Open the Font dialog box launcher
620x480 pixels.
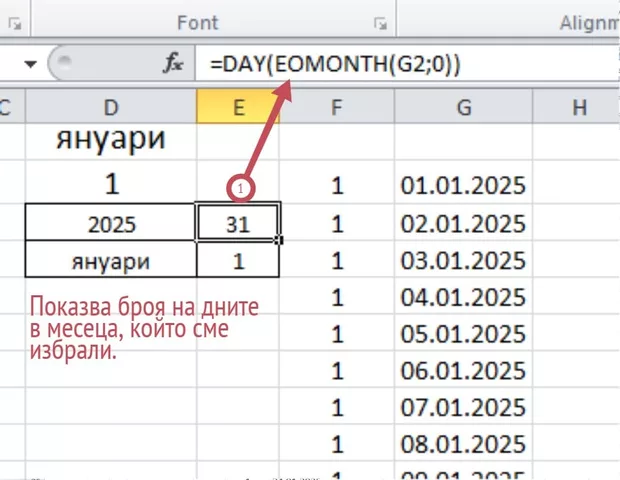coord(380,23)
